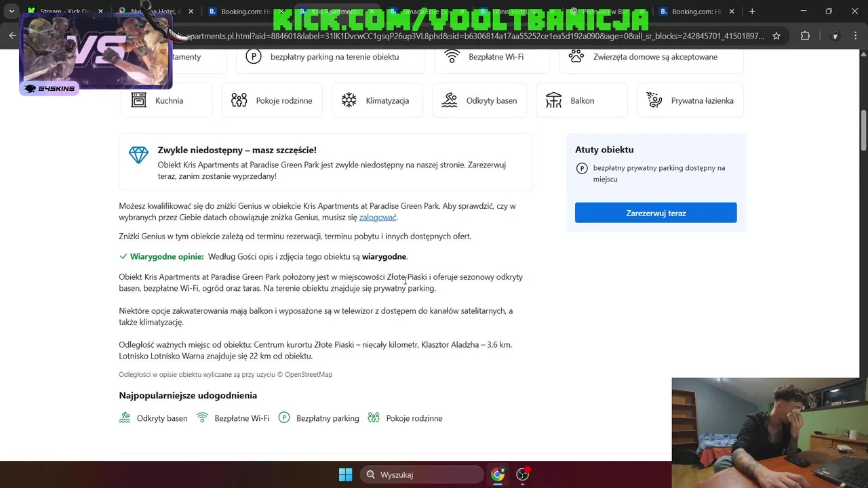The width and height of the screenshot is (868, 488).
Task: Close the Stream - Kick tab
Action: coord(100,12)
